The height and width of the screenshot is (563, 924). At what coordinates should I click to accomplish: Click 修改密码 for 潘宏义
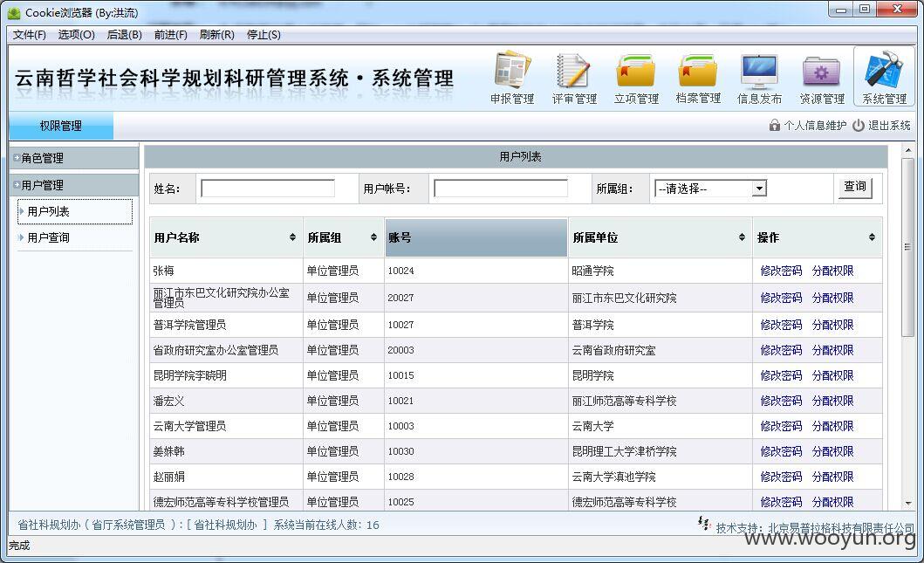coord(781,401)
